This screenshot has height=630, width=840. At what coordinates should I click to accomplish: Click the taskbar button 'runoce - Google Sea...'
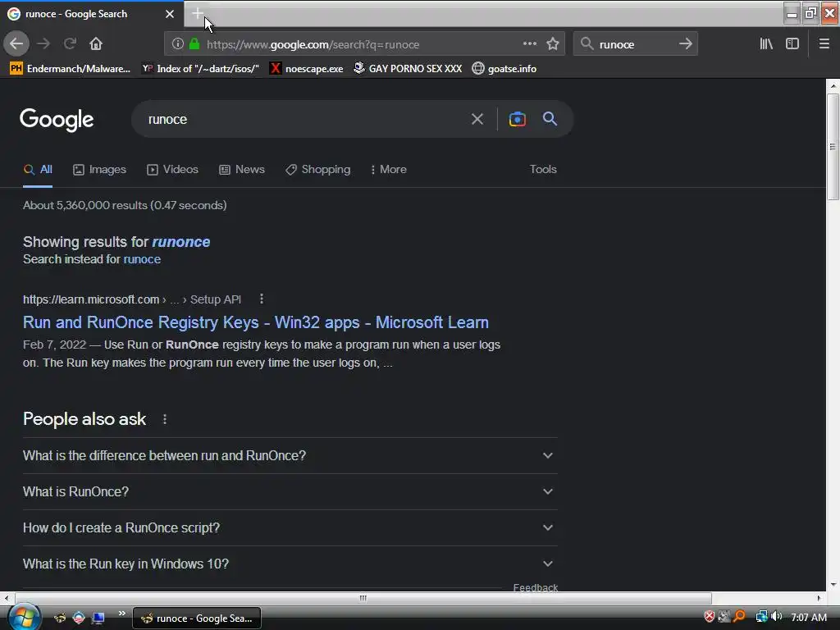tap(197, 619)
